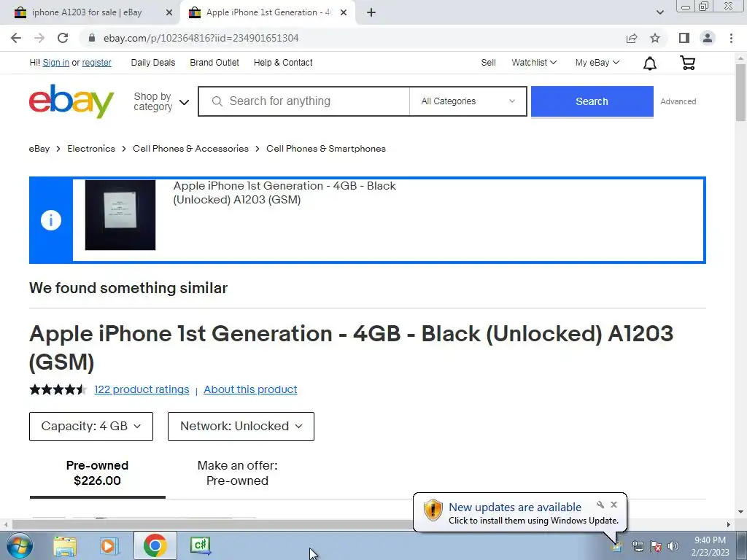Open the tab search chevron

coord(659,12)
